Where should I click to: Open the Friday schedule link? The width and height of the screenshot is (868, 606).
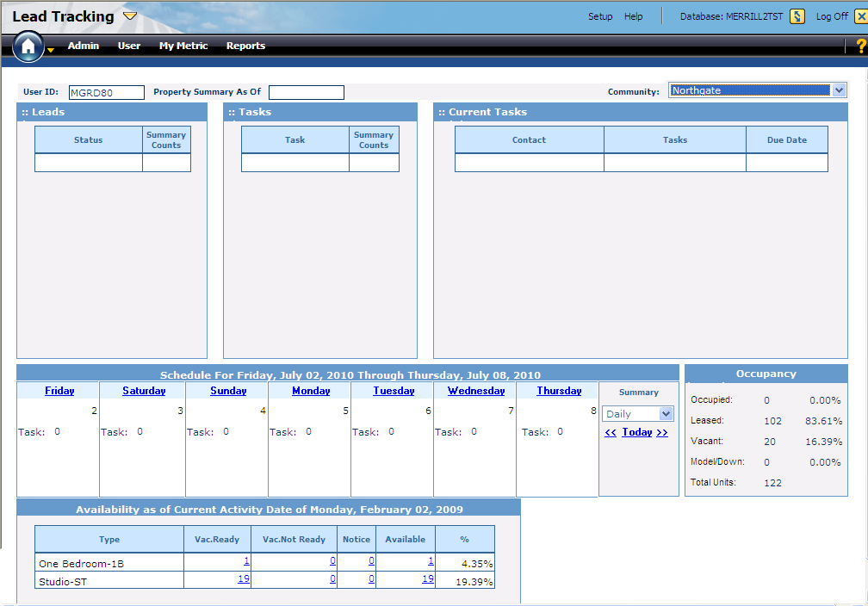pyautogui.click(x=59, y=391)
